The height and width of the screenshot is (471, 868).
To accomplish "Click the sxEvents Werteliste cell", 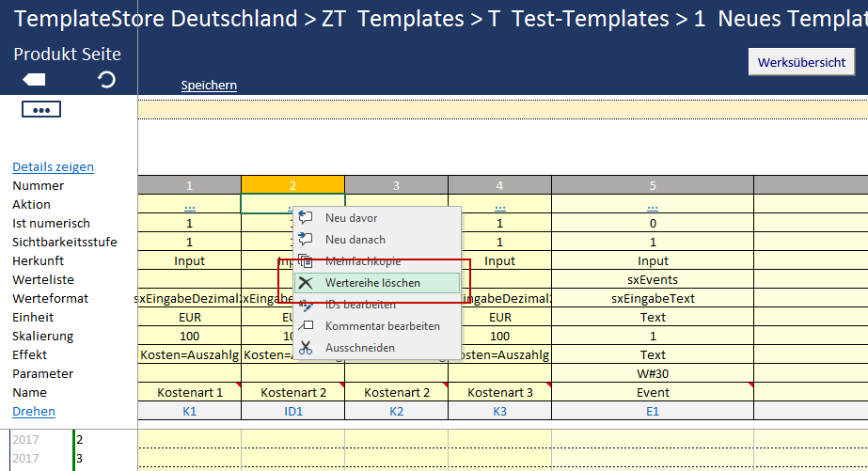I will tap(653, 280).
